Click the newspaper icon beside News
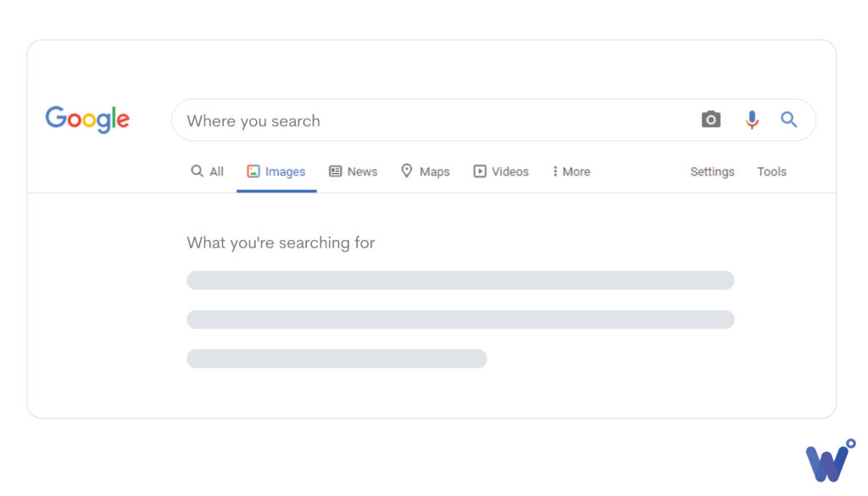868x496 pixels. (x=336, y=171)
